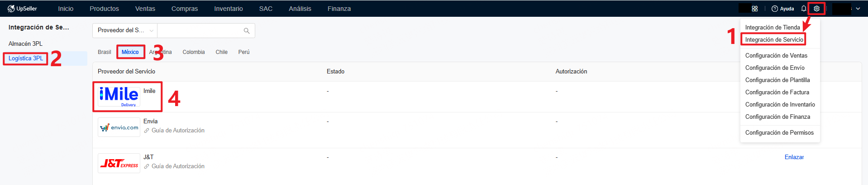Image resolution: width=868 pixels, height=185 pixels.
Task: Click the UpSeller logo
Action: (22, 9)
